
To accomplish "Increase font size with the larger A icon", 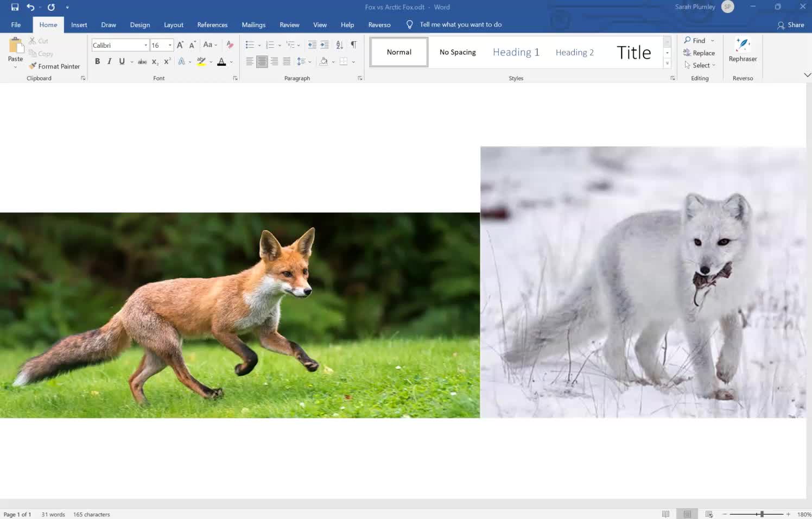I will point(180,45).
